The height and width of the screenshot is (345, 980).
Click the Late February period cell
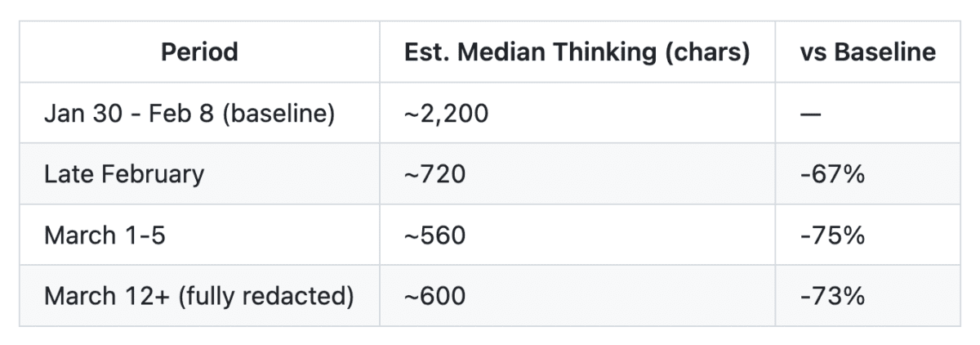pos(124,174)
